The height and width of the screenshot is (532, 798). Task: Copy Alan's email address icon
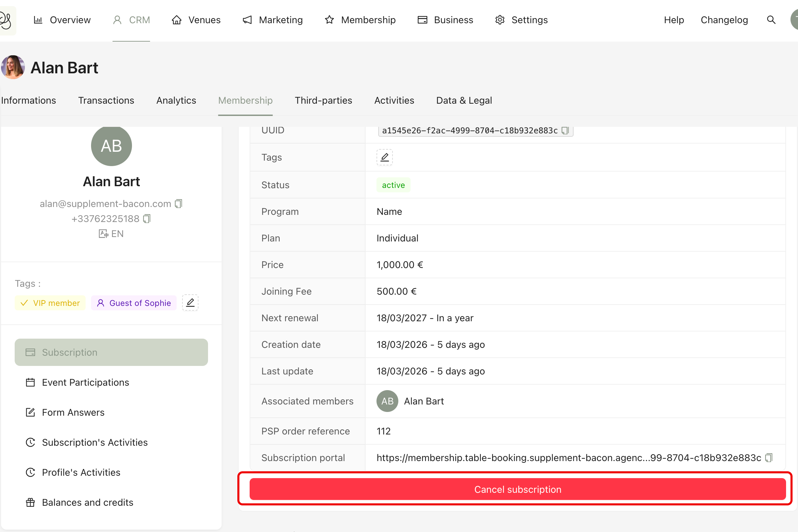(x=179, y=204)
